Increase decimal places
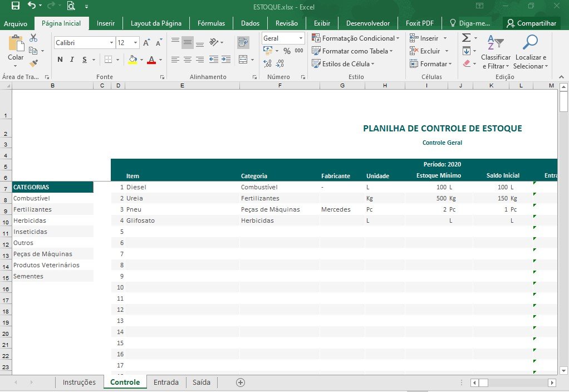The height and width of the screenshot is (392, 569). (x=267, y=64)
